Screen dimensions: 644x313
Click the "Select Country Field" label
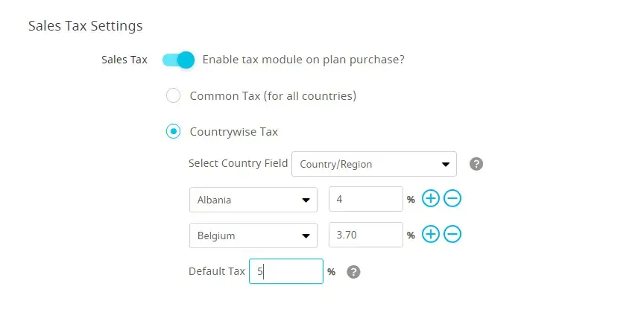click(x=238, y=163)
